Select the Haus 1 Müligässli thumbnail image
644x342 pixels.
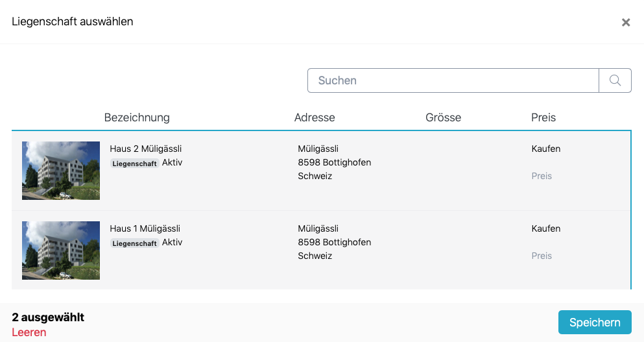(61, 250)
